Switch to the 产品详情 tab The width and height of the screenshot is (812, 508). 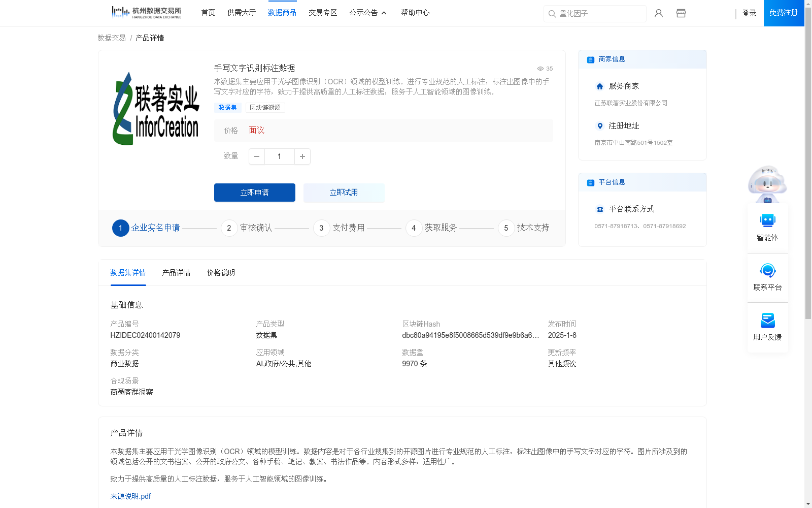pyautogui.click(x=176, y=273)
